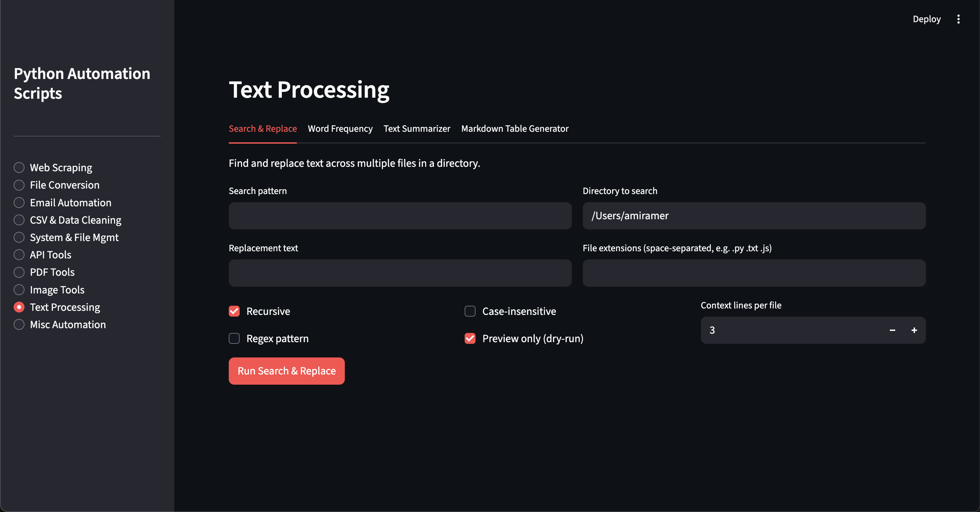Viewport: 980px width, 512px height.
Task: Open the three-dot options menu
Action: tap(958, 19)
